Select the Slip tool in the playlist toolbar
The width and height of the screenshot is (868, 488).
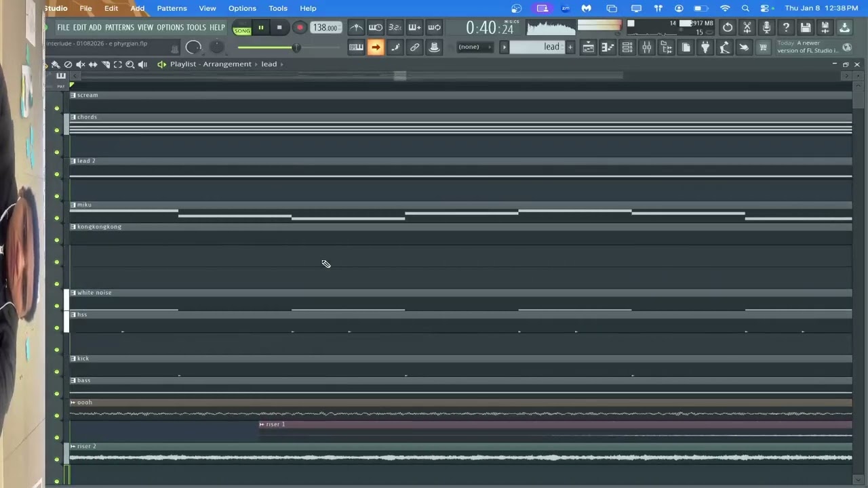pyautogui.click(x=93, y=64)
